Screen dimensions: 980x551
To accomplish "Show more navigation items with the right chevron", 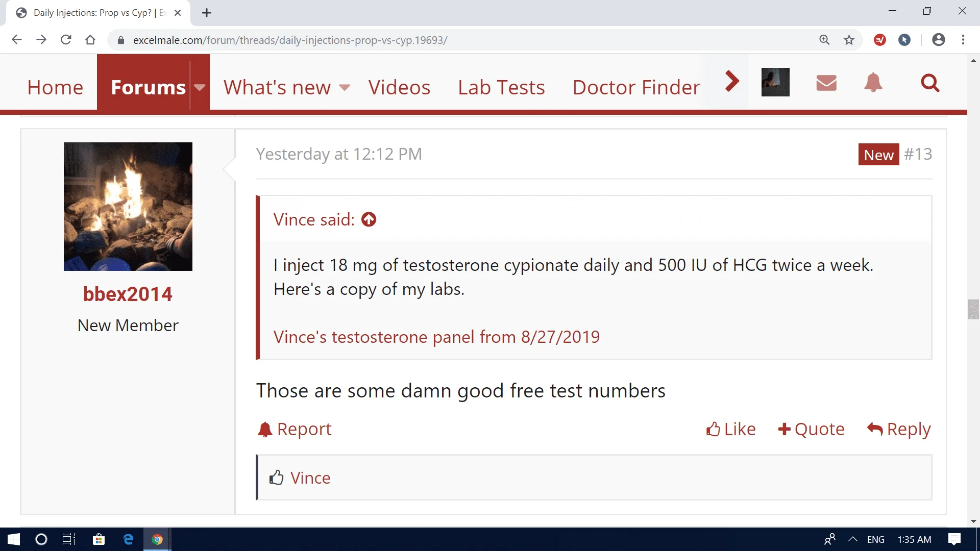I will [732, 82].
